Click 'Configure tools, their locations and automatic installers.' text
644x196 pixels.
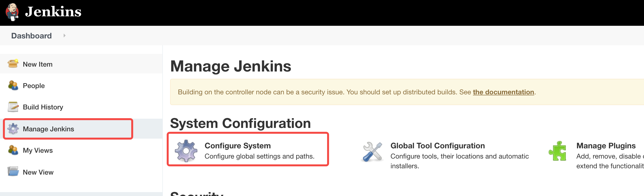[x=460, y=161]
